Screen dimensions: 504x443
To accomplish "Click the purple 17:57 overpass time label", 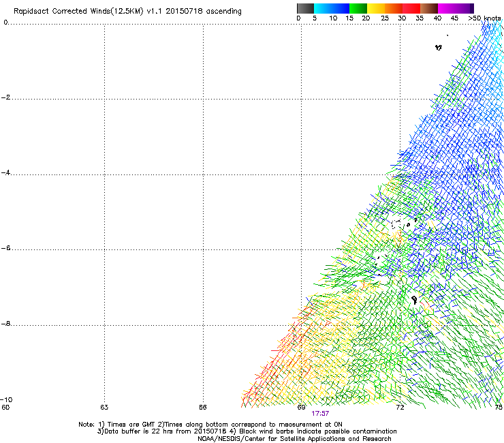I will [x=320, y=414].
